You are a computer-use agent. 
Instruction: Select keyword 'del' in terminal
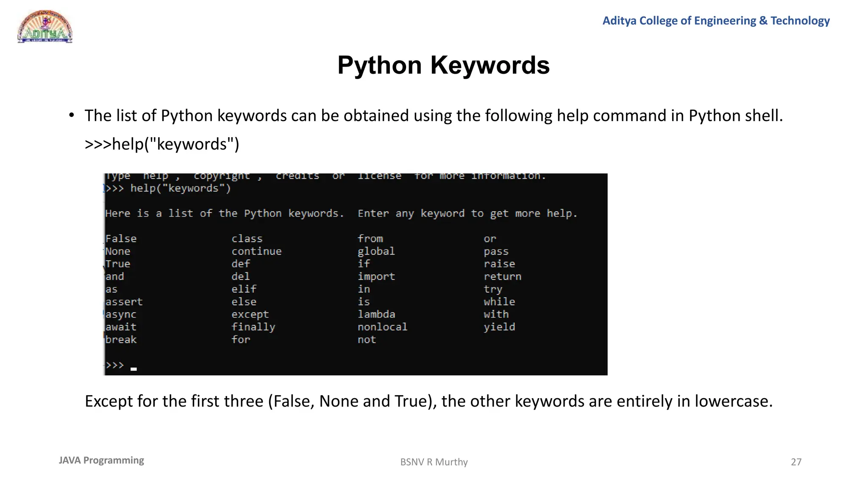pos(241,277)
